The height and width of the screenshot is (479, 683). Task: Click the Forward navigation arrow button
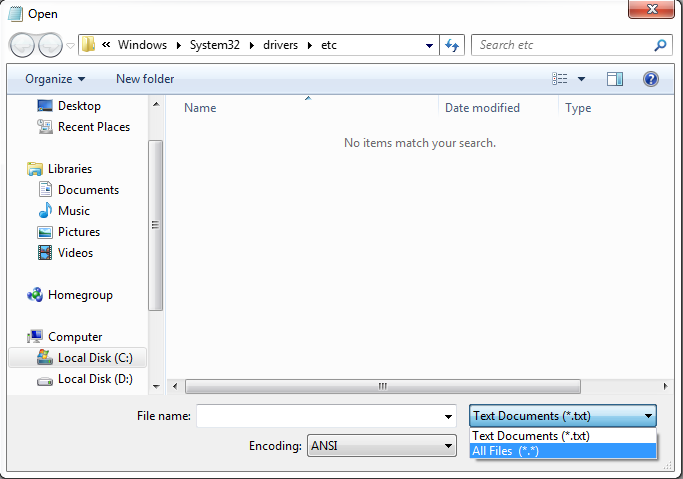click(x=50, y=45)
